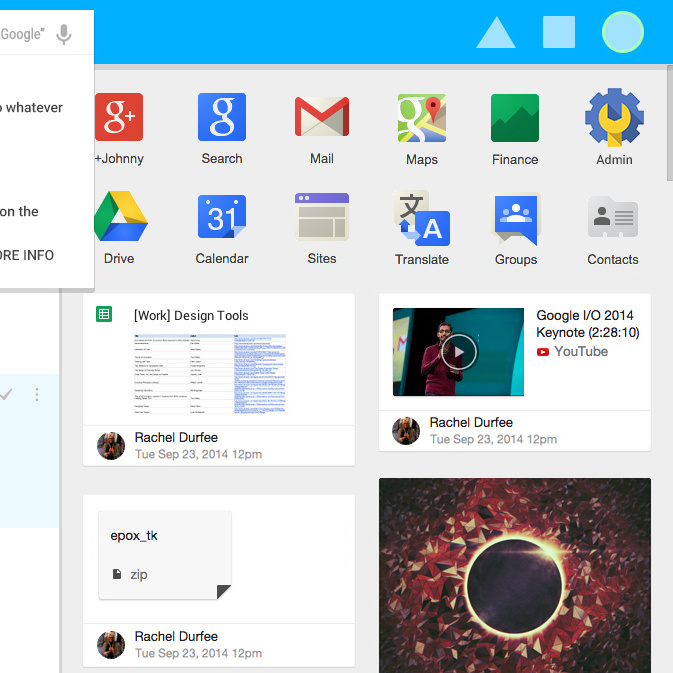
Task: Open the Calendar 31 app
Action: tap(222, 216)
